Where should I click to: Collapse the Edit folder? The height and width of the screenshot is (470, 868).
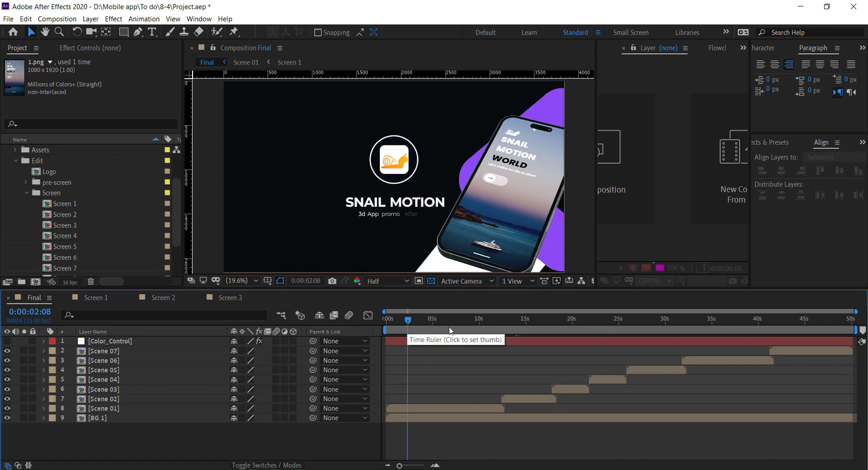click(16, 161)
